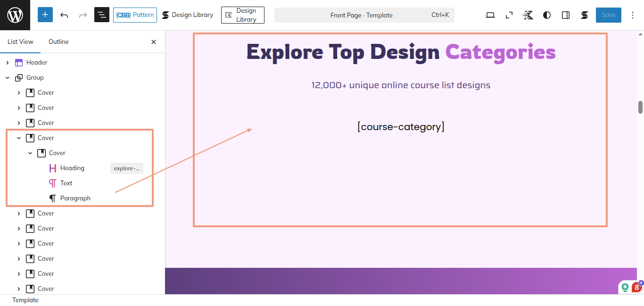The image size is (644, 306).
Task: Toggle the half-circle Styles icon
Action: click(547, 15)
